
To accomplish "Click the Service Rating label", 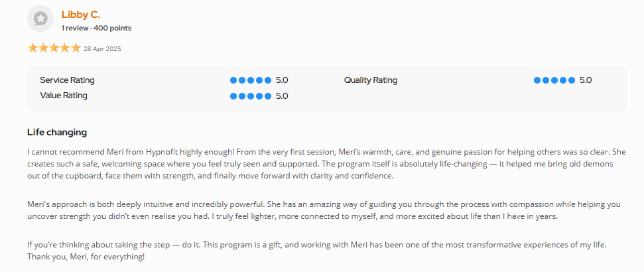I will coord(67,80).
